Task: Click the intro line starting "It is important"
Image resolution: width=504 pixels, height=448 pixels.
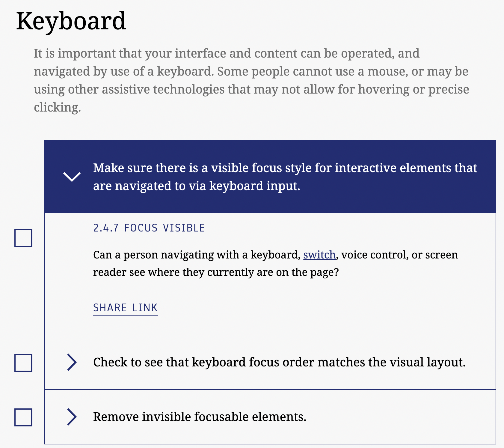Action: pyautogui.click(x=226, y=53)
